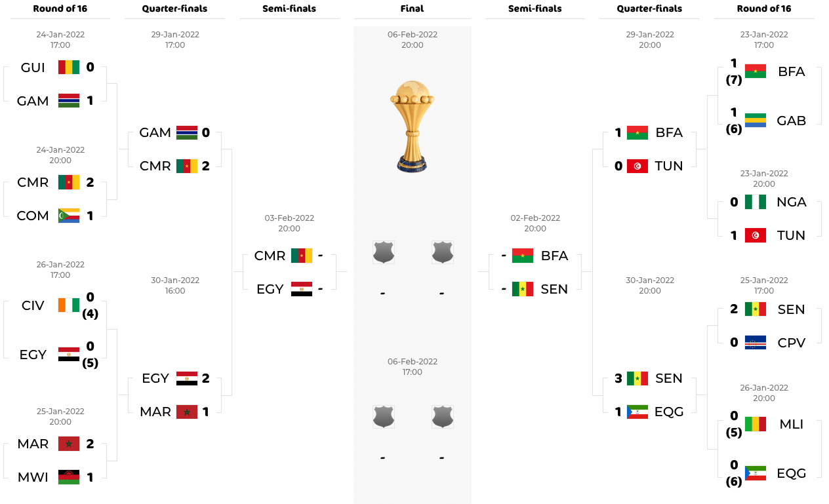The image size is (829, 504).
Task: Click EGY team name in quarter-finals
Action: [155, 378]
